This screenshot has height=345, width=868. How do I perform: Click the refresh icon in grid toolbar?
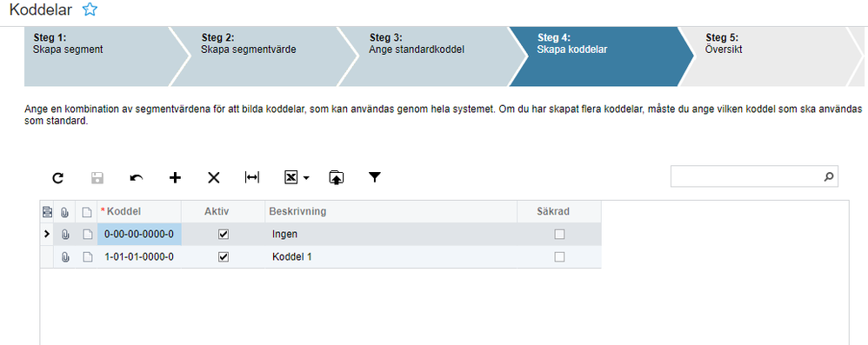tap(58, 177)
